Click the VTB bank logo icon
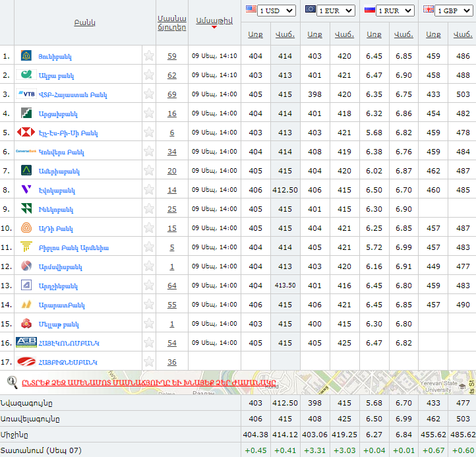 [x=26, y=94]
